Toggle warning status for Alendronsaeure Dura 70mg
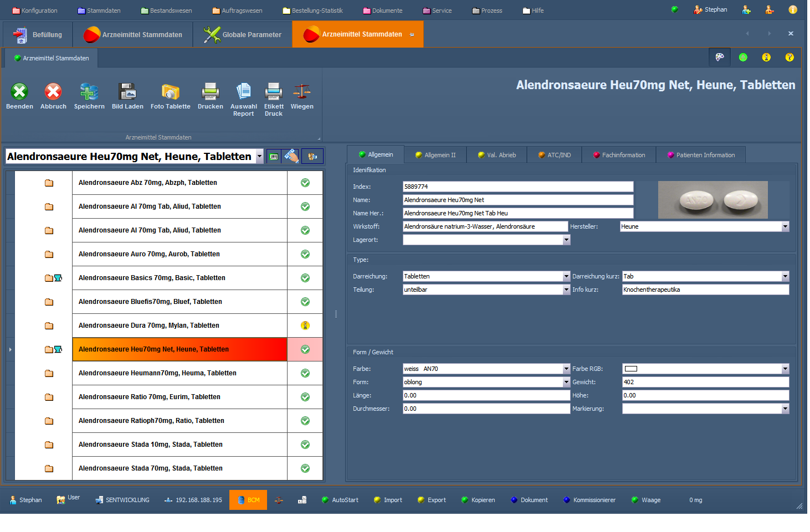 coord(305,326)
